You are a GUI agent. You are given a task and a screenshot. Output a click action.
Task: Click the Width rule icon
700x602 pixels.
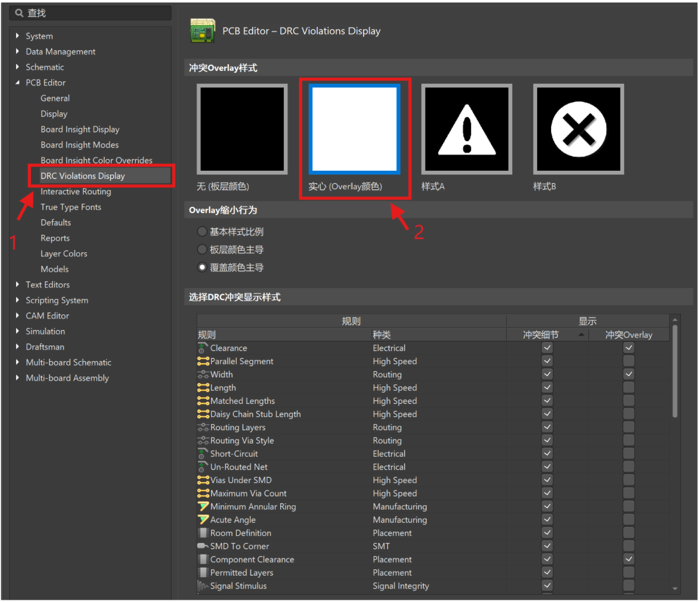point(203,374)
